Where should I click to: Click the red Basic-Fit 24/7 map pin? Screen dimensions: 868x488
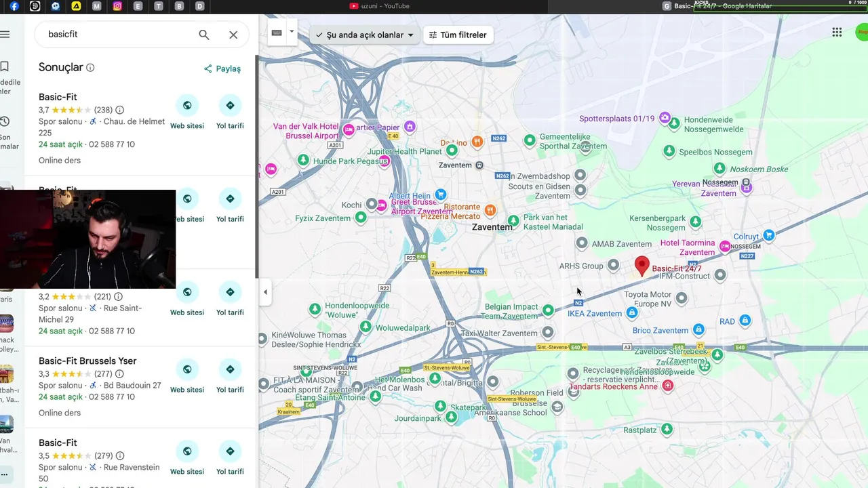642,266
